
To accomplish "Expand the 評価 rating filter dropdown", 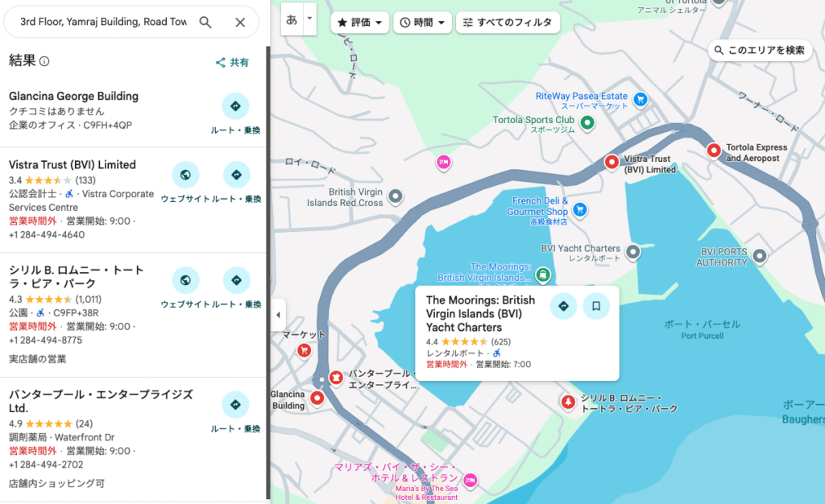I will (359, 23).
